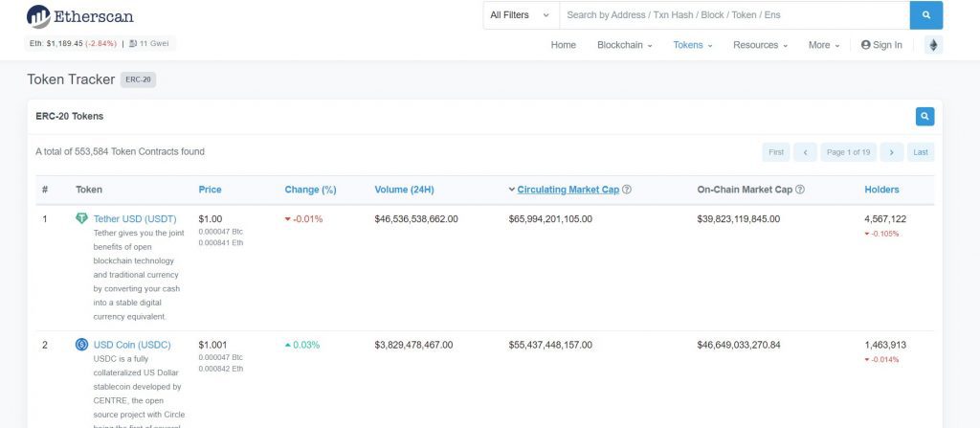Select USDC holders count 1,463,913
The width and height of the screenshot is (980, 428).
point(885,345)
